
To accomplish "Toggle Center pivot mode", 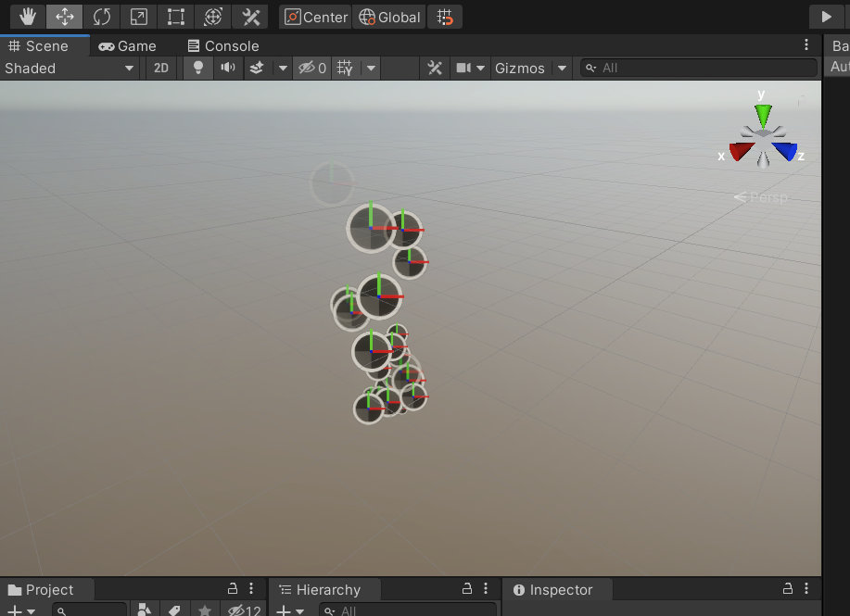I will 315,17.
